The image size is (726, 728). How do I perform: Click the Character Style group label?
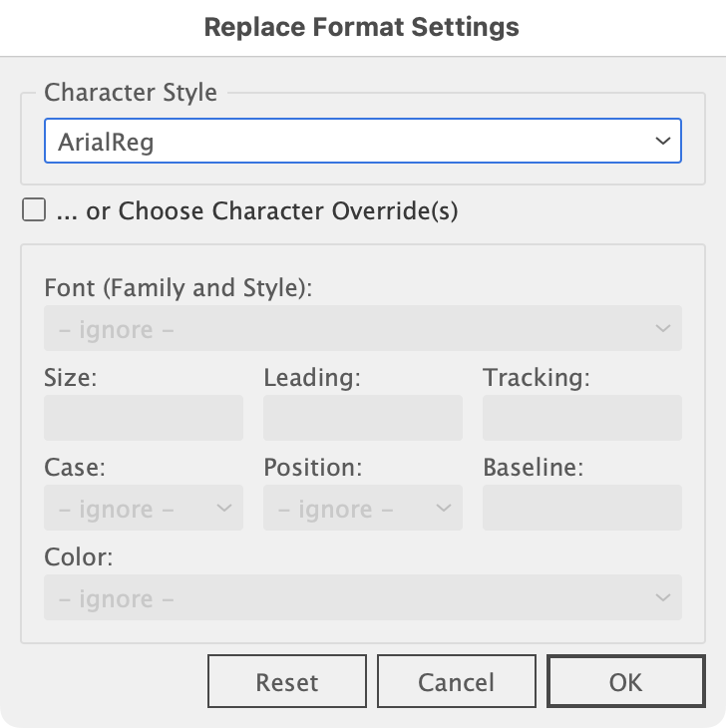(131, 93)
